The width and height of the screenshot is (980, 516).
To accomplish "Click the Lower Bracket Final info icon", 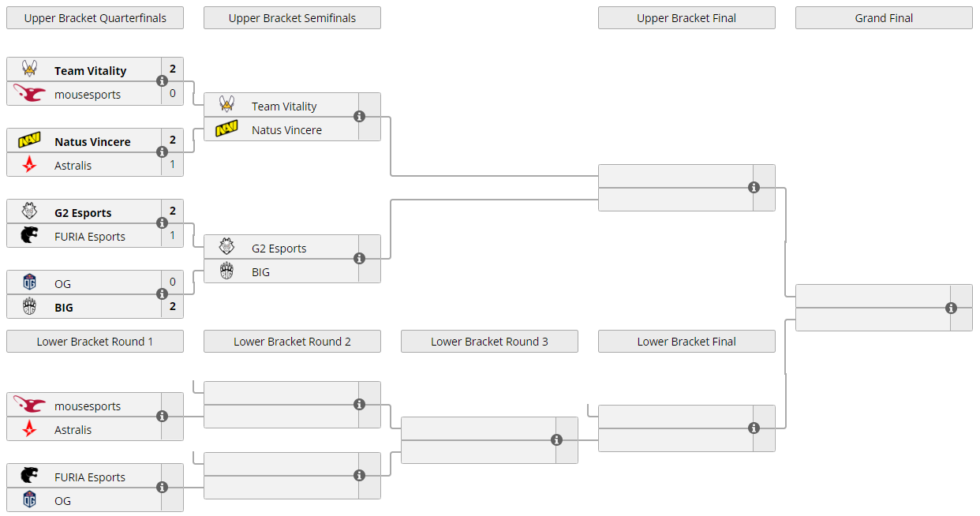I will (754, 428).
